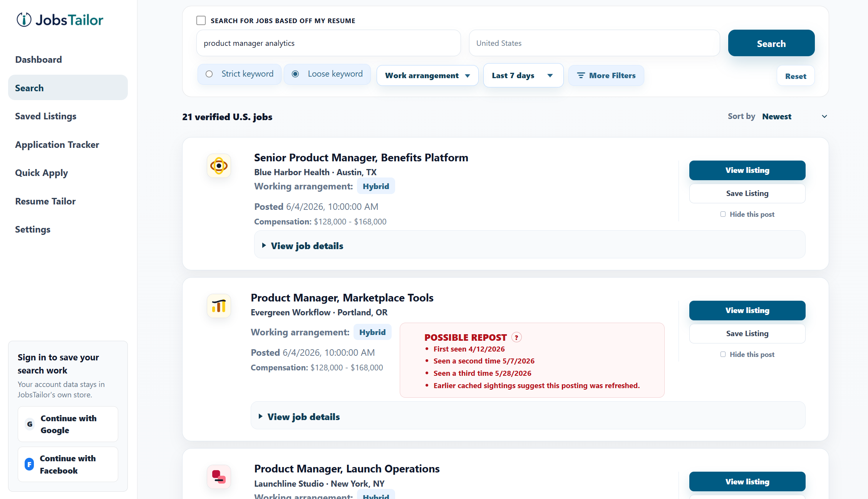Open the Blue Harbor Health company logo

(219, 166)
